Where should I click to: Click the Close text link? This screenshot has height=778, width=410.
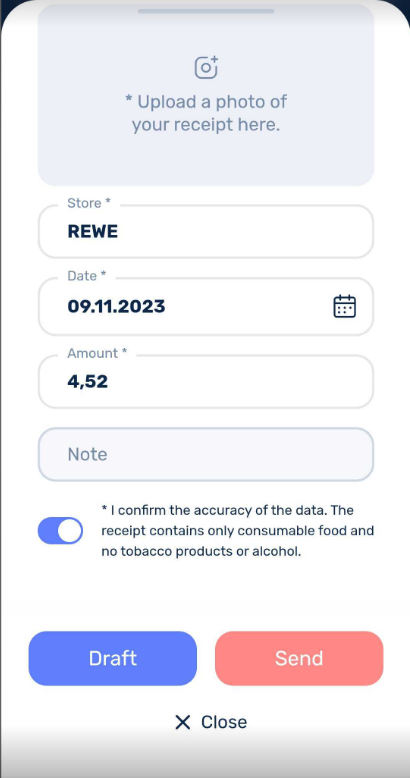click(224, 722)
